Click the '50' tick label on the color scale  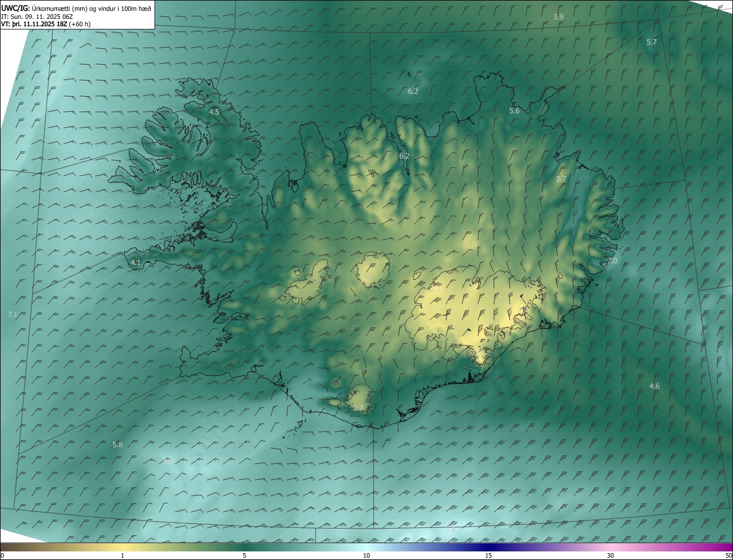[x=728, y=556]
